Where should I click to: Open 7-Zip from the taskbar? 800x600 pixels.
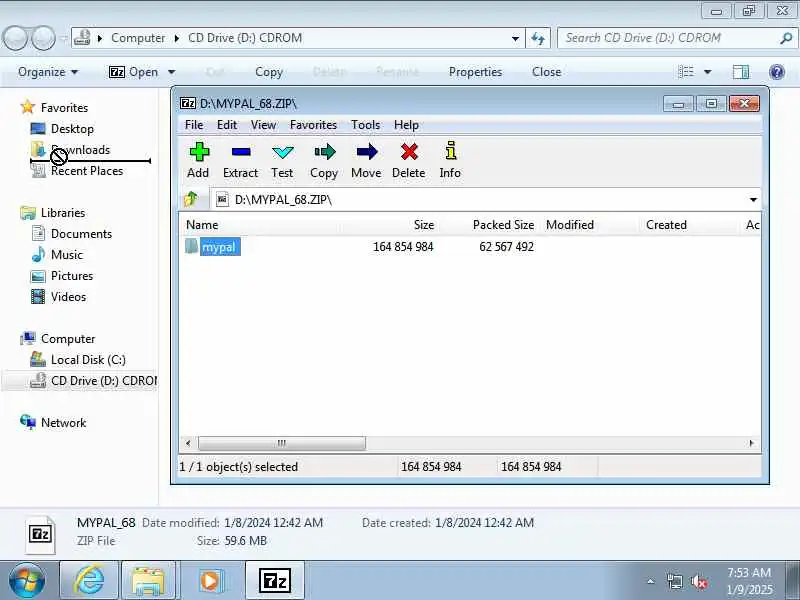pyautogui.click(x=275, y=581)
